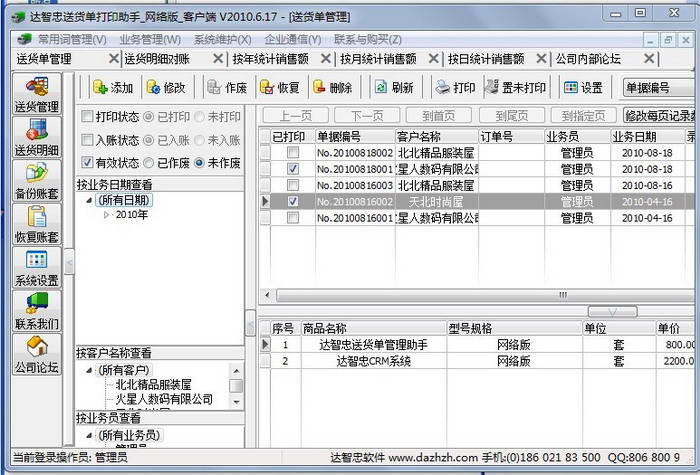Untick 已打印 checkbox for No.20100818001

(293, 169)
